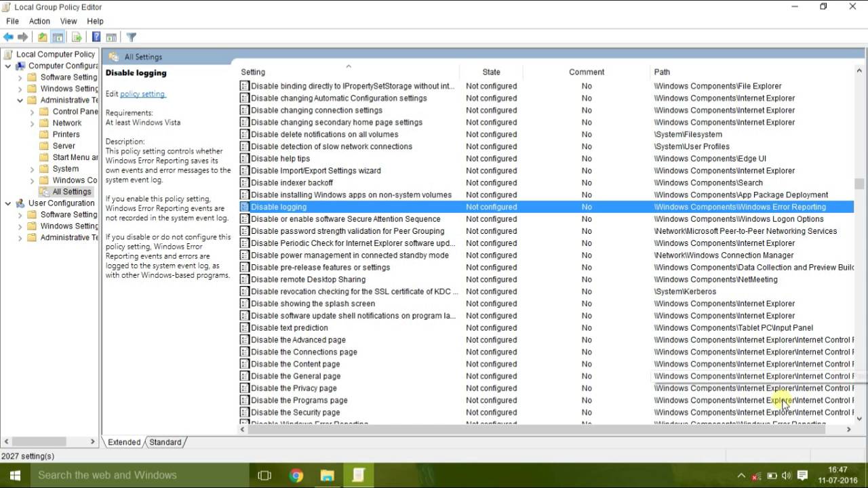
Task: Select the 'Disable logging' setting row
Action: coord(546,207)
